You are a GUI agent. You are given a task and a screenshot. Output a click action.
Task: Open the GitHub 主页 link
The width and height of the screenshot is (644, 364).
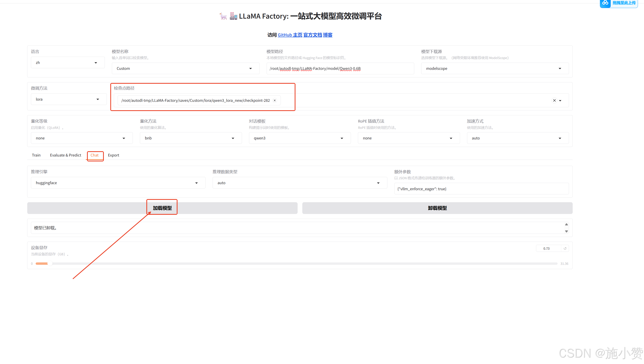[290, 35]
